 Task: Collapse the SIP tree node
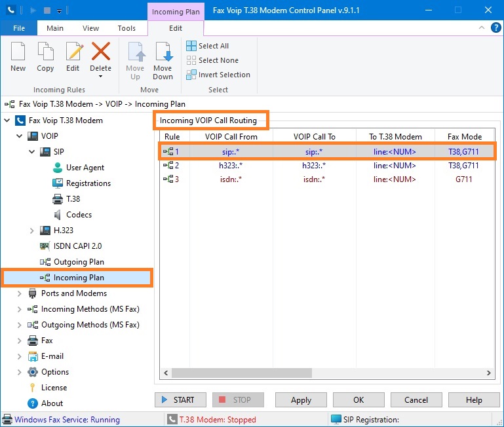tap(32, 152)
